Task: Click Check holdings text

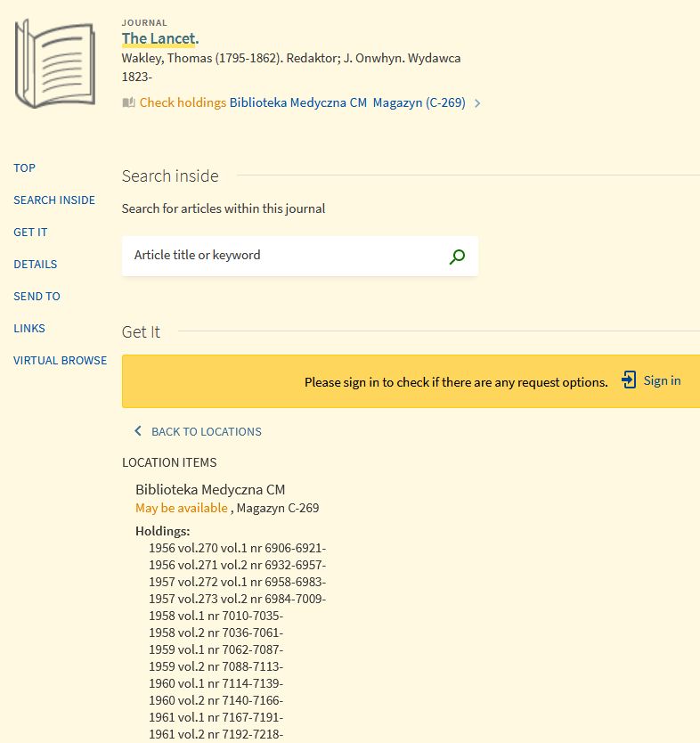Action: [x=183, y=102]
